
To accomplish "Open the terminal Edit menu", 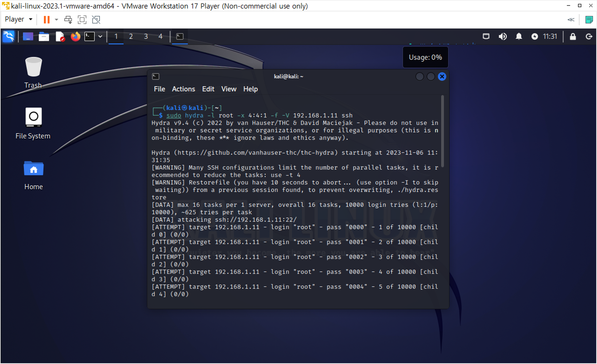I will click(208, 89).
